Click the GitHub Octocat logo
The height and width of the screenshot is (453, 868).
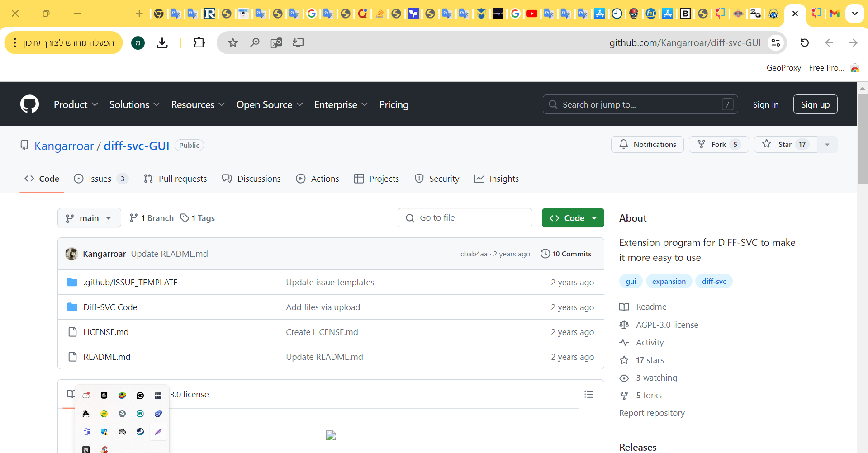[29, 104]
